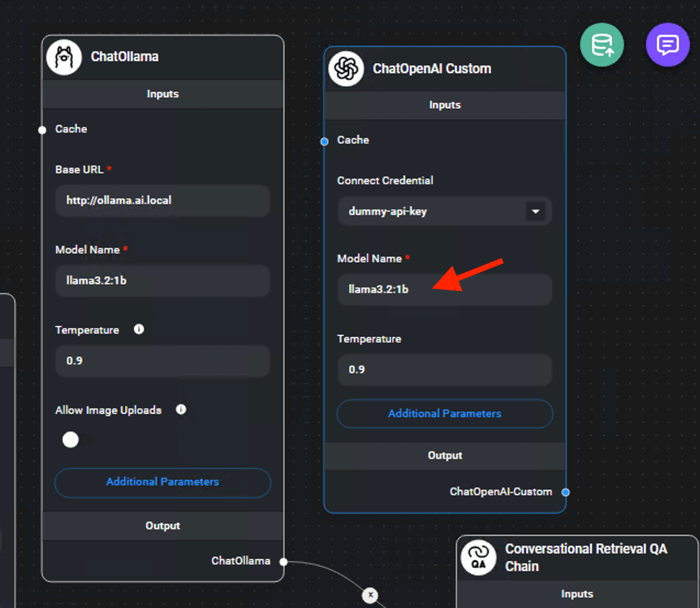This screenshot has height=608, width=700.
Task: Open Additional Parameters in ChatOllama node
Action: point(163,482)
